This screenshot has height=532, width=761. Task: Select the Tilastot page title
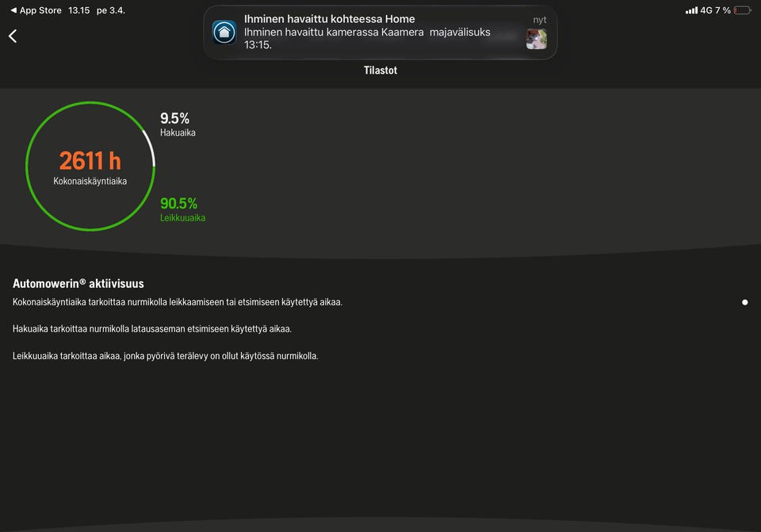coord(380,71)
